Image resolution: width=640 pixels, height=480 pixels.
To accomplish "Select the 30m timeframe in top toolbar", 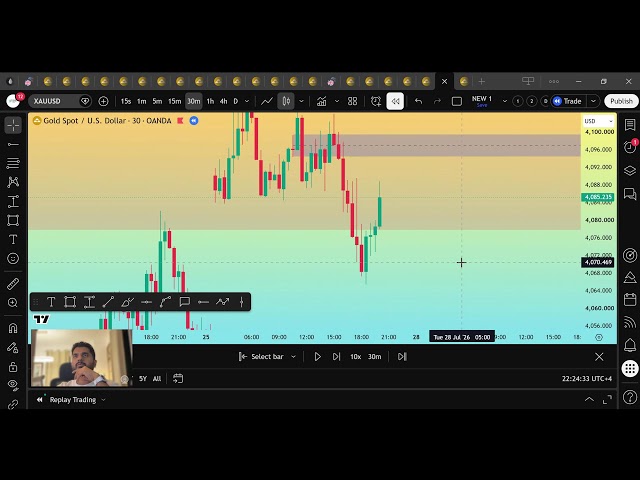I will click(193, 101).
